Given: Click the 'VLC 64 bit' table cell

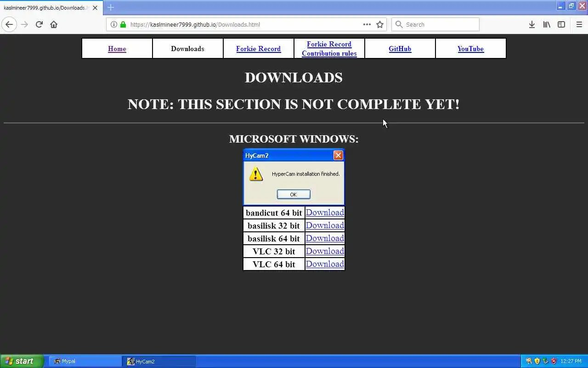Looking at the screenshot, I should tap(274, 264).
